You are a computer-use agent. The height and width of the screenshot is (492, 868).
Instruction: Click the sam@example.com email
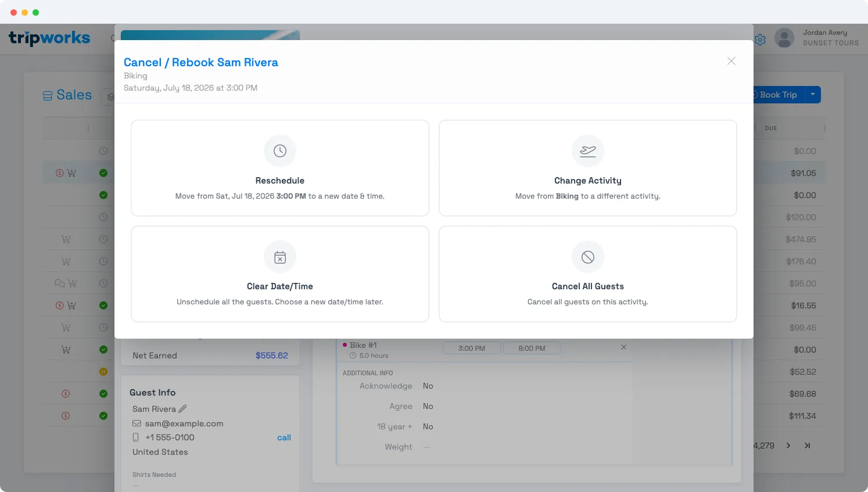[x=184, y=423]
